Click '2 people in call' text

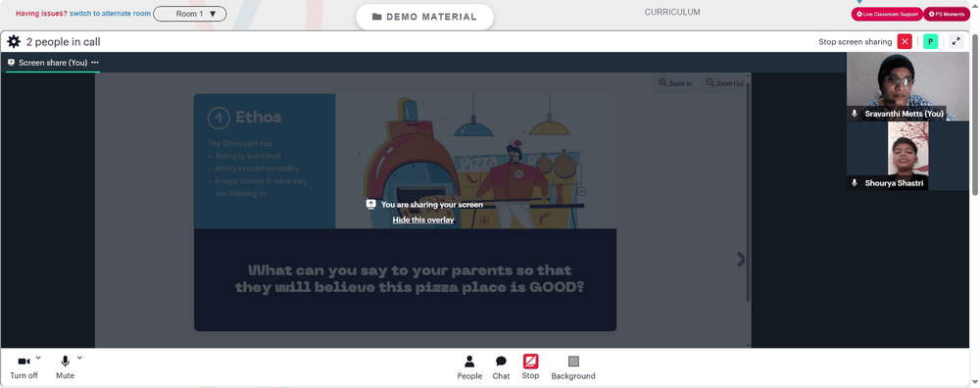point(63,42)
